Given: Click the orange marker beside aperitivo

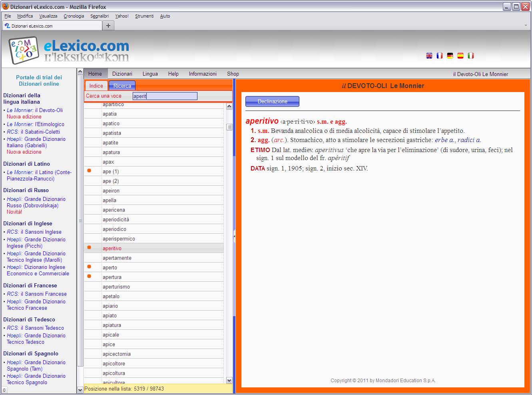Looking at the screenshot, I should (89, 247).
